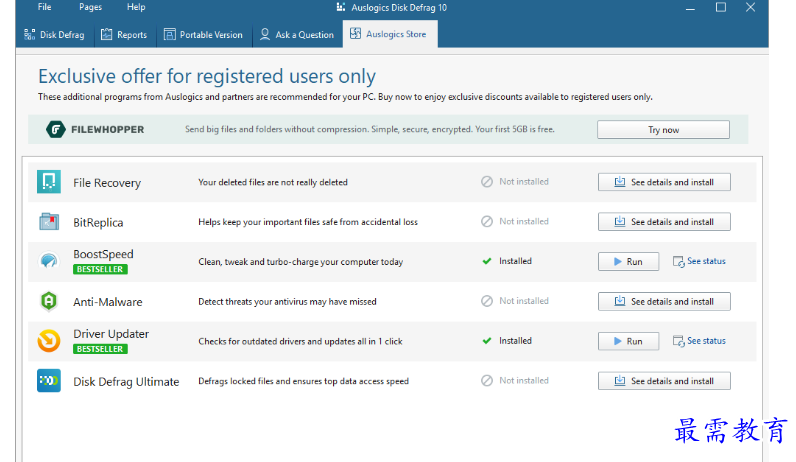Run BoostSpeed

(628, 261)
